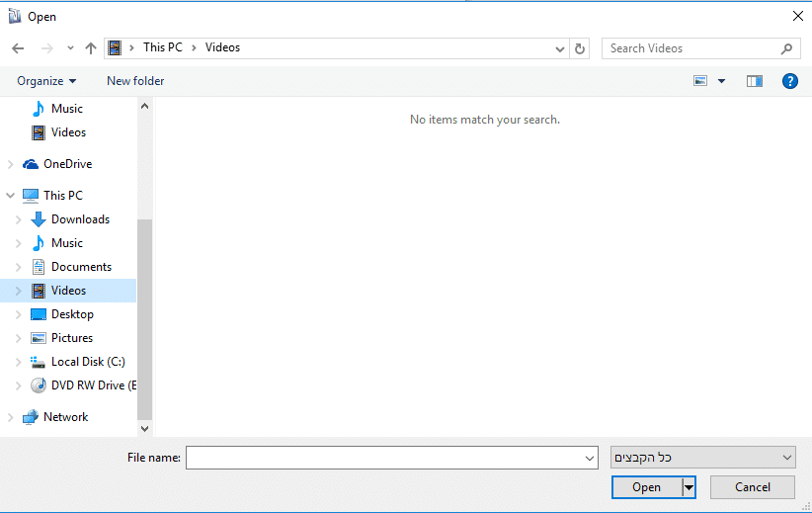Select Local Disk (C:)
Image resolution: width=812 pixels, height=513 pixels.
pos(88,362)
